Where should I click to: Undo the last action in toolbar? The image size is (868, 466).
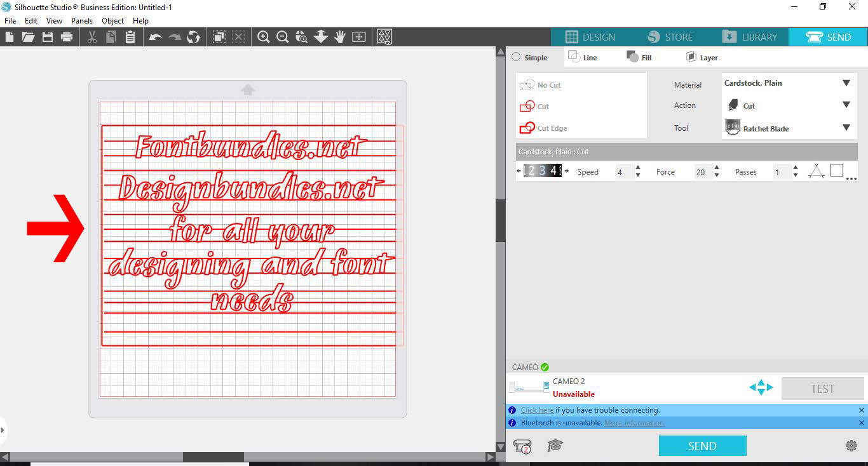[x=156, y=37]
